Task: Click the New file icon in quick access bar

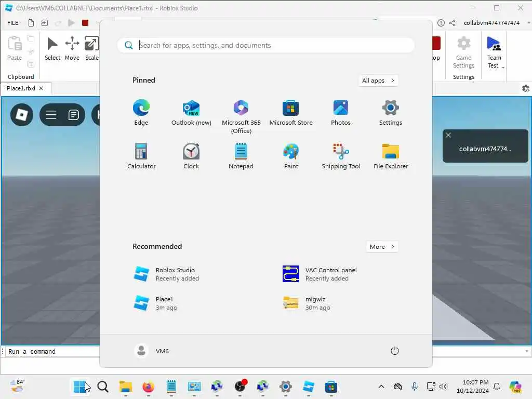Action: [31, 23]
